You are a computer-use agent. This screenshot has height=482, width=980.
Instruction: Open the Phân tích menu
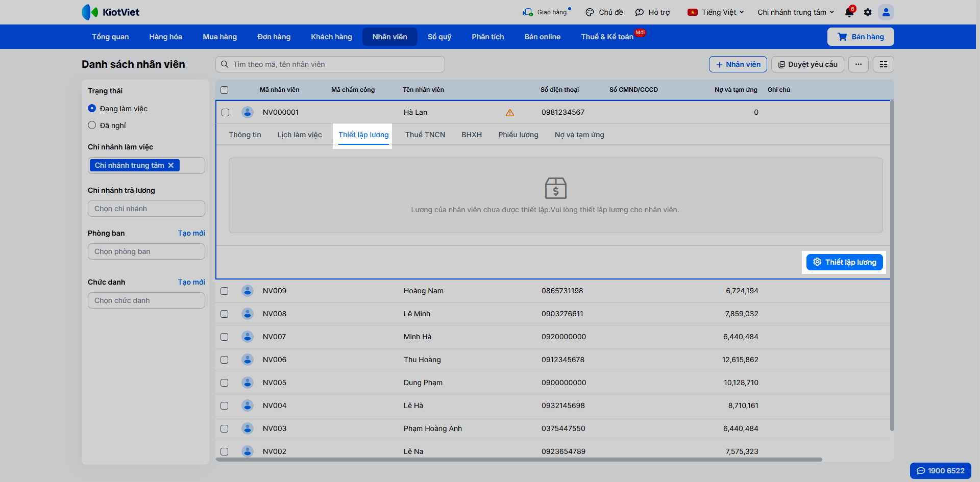[x=488, y=37]
